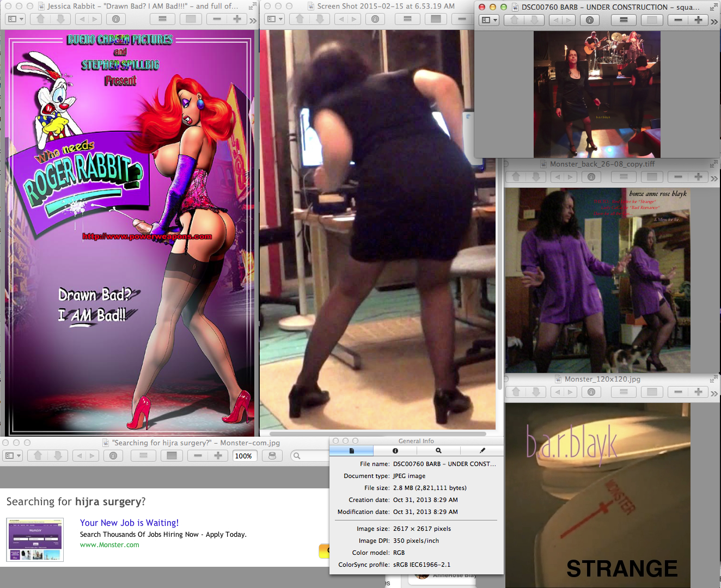
Task: Expand toolbar overflow chevron in DSC00760 BARB window
Action: 714,21
